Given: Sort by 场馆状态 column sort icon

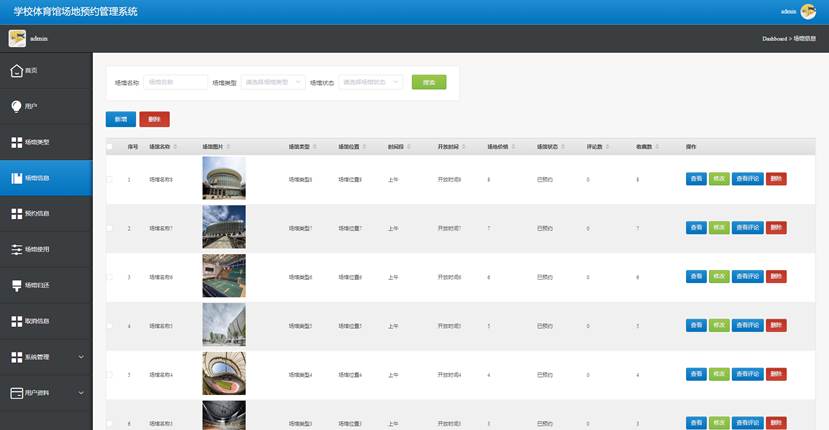Looking at the screenshot, I should point(563,147).
